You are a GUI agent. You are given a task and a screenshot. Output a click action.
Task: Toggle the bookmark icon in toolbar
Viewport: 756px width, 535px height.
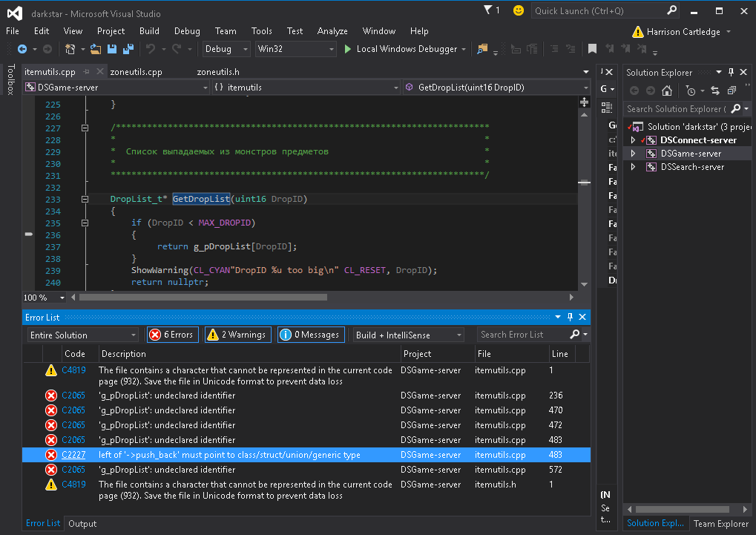click(592, 49)
